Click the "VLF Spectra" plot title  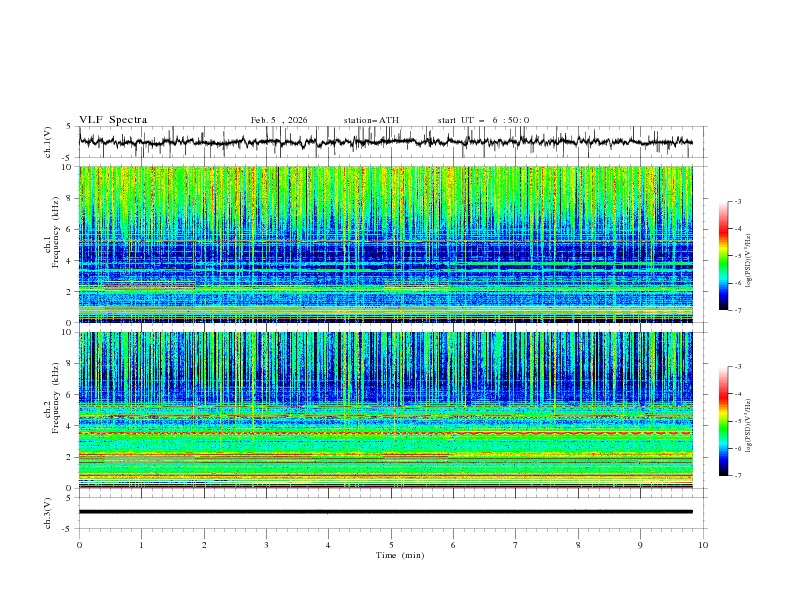click(113, 120)
